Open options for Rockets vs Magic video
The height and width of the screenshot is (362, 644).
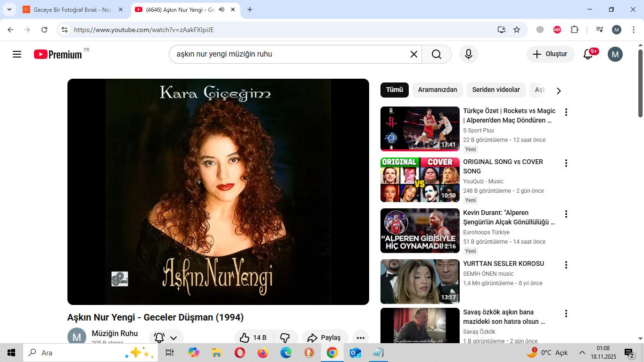point(566,112)
